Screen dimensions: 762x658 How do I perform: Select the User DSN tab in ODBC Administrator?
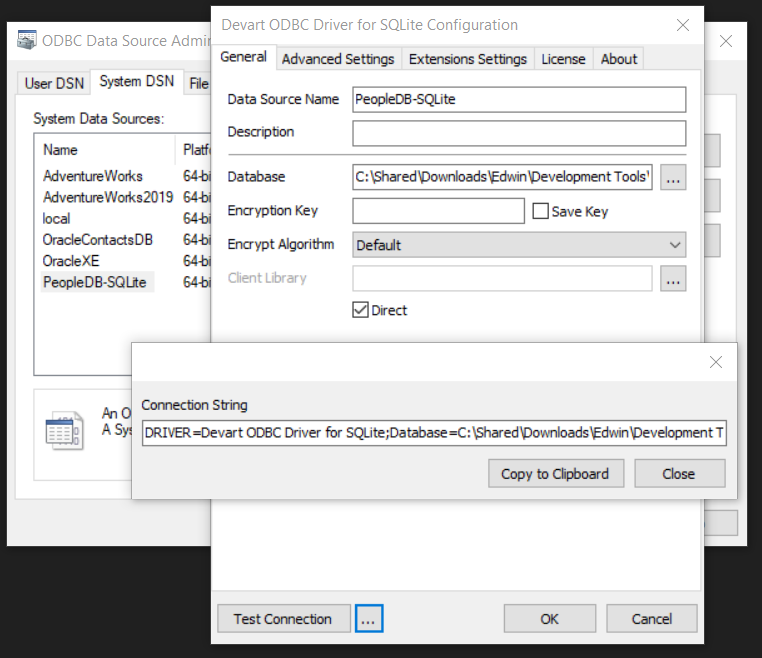coord(54,83)
